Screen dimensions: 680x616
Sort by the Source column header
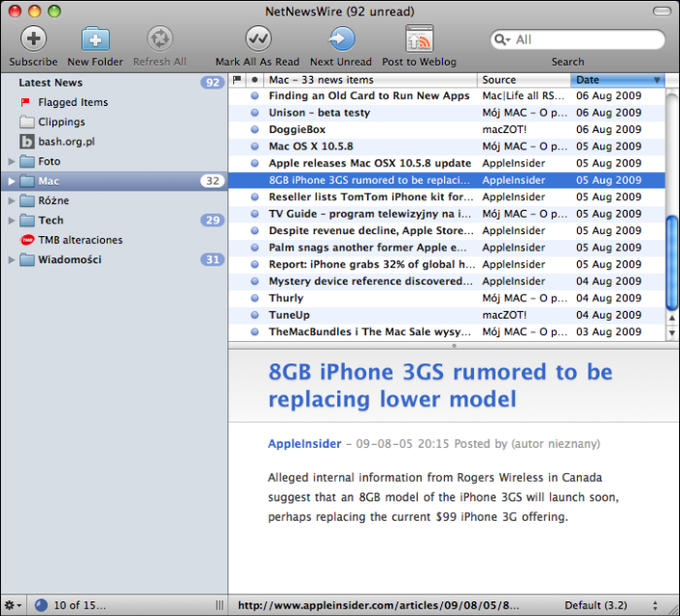pos(523,80)
